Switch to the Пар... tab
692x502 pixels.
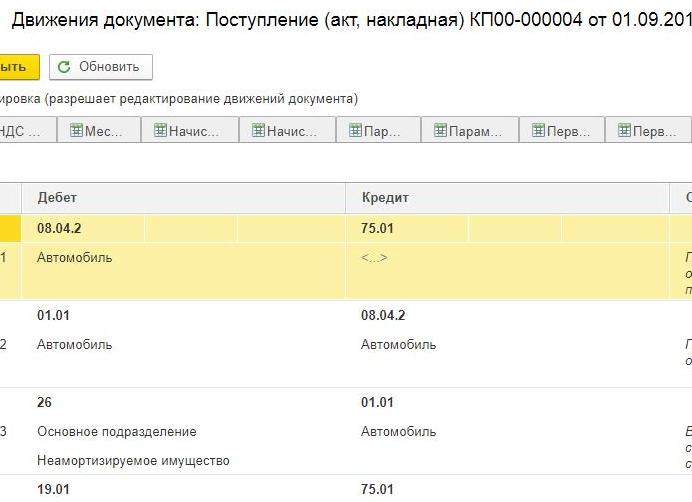coord(378,130)
